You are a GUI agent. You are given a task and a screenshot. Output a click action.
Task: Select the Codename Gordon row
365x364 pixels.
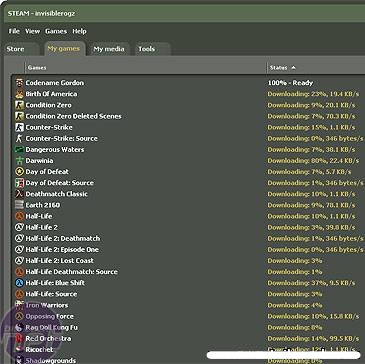(x=189, y=83)
